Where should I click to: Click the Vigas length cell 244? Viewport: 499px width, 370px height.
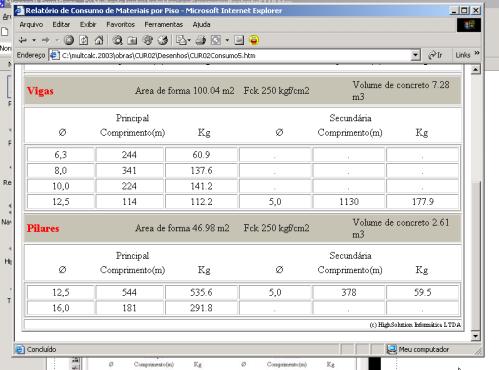[x=129, y=155]
